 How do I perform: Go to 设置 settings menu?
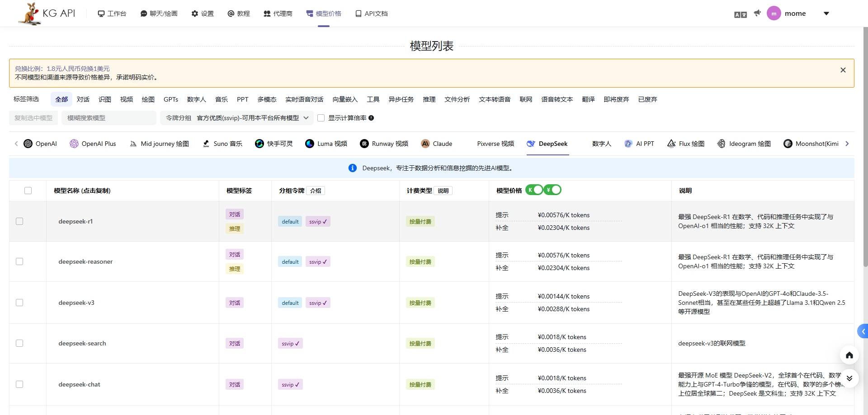coord(203,14)
